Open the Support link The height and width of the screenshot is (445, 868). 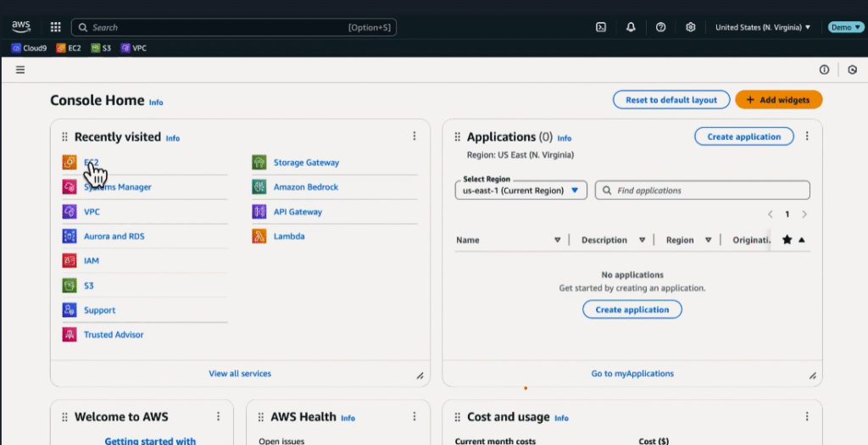coord(100,310)
